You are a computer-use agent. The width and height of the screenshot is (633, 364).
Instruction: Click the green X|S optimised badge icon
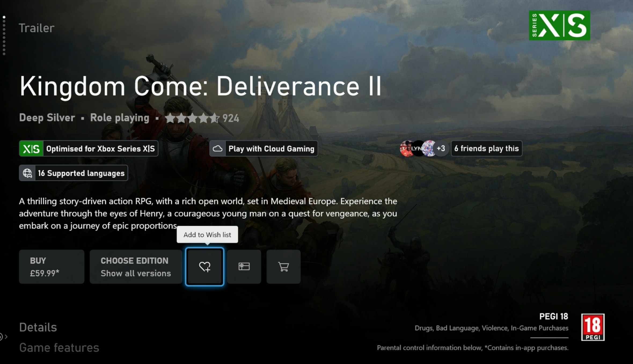pyautogui.click(x=31, y=149)
